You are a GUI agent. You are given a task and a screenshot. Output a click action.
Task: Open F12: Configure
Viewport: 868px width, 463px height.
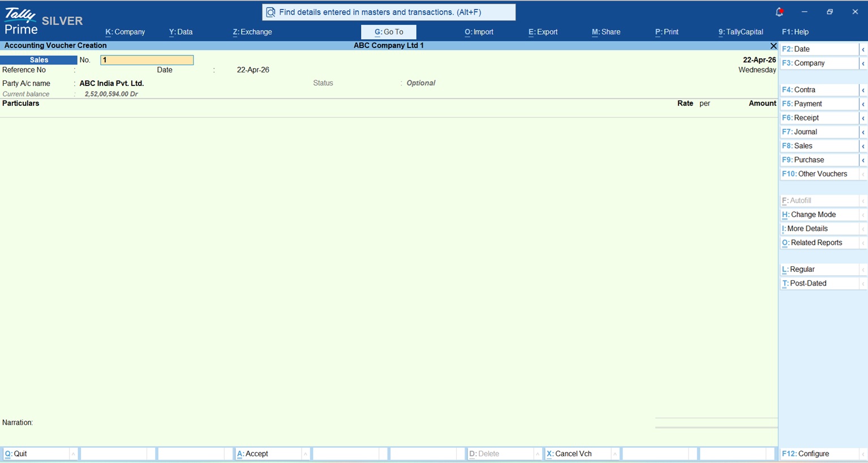click(819, 454)
